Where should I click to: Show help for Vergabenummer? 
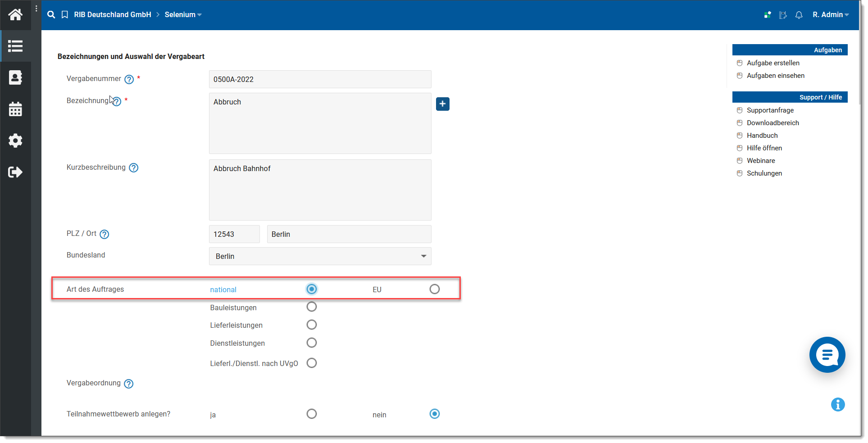[129, 80]
